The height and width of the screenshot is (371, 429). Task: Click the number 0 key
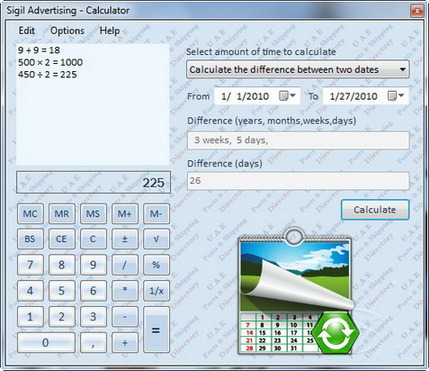[46, 342]
